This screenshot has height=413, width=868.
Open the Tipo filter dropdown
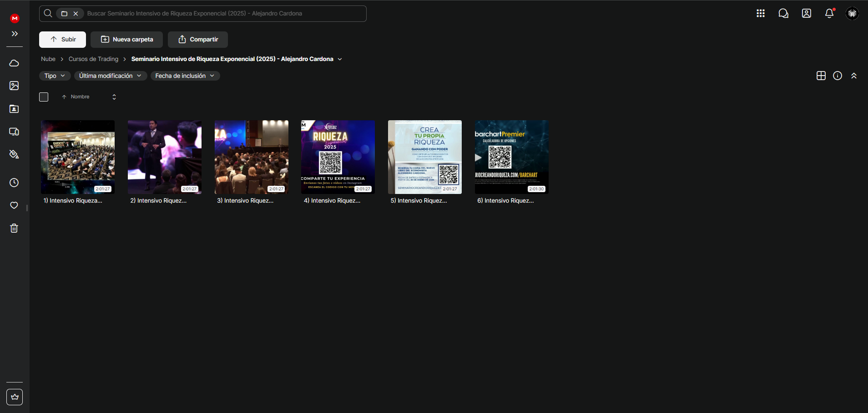click(x=55, y=76)
